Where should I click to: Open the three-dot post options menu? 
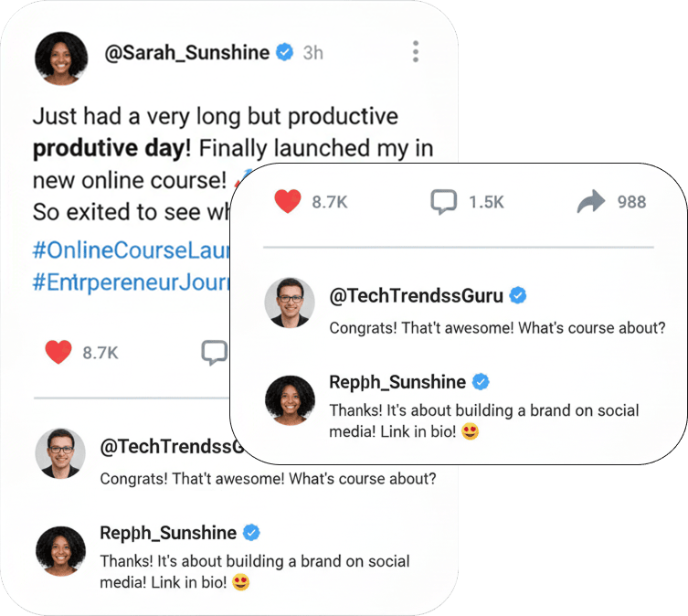416,52
